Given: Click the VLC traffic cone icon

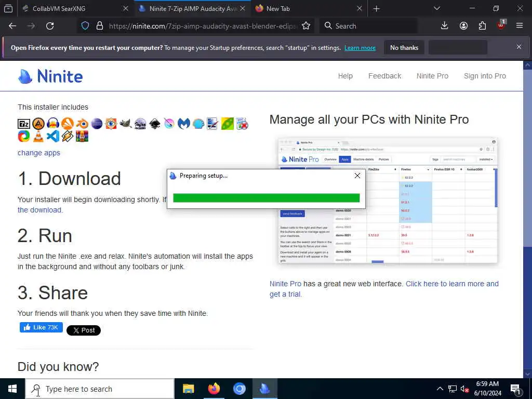Looking at the screenshot, I should coord(38,136).
